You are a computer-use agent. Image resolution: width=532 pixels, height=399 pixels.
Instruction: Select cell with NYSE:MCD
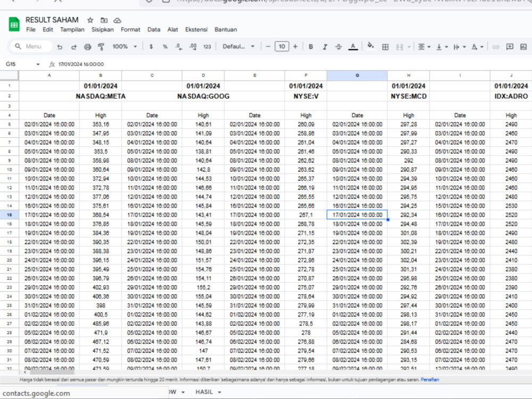(x=409, y=96)
